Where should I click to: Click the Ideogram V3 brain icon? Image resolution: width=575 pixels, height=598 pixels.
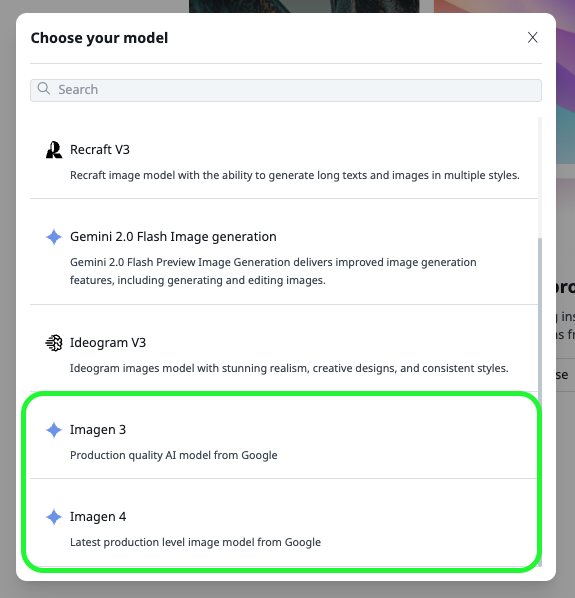click(x=54, y=343)
